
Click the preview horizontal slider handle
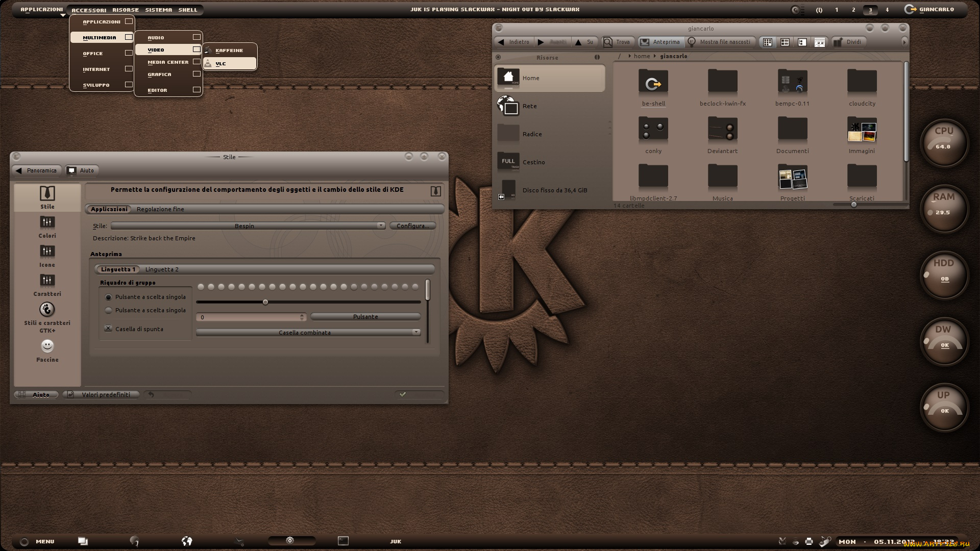click(x=265, y=303)
